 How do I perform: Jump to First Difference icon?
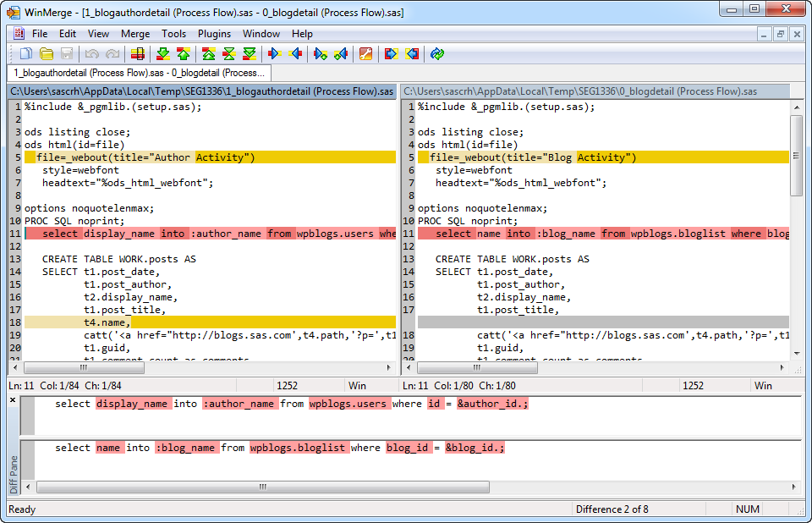click(209, 54)
